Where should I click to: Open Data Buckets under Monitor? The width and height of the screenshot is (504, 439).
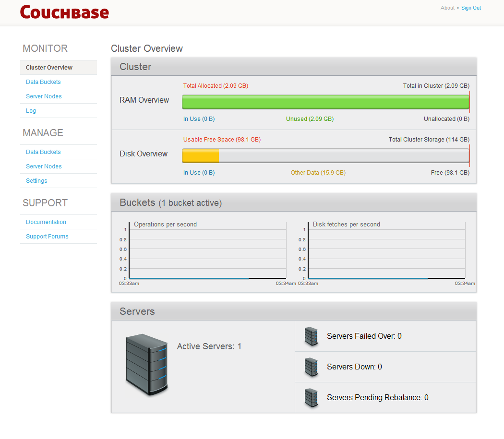[43, 82]
